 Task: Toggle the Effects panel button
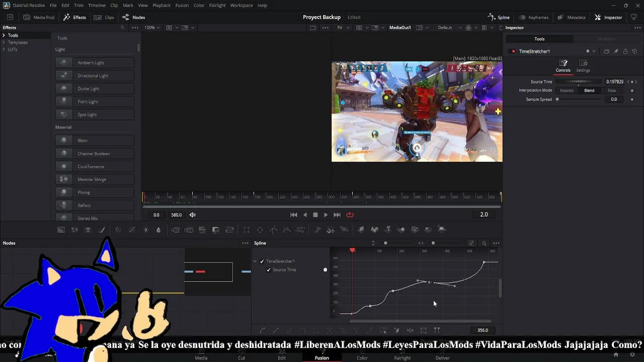74,17
